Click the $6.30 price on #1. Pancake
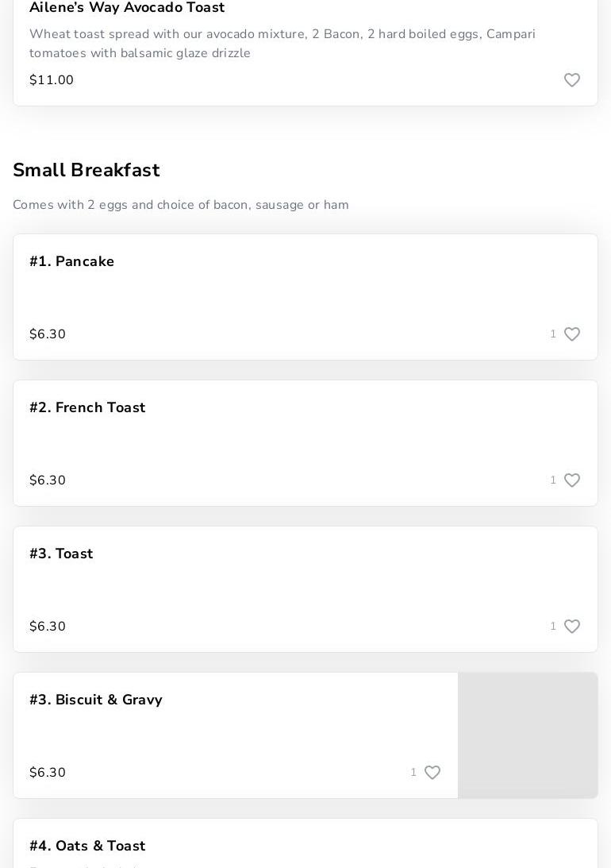The image size is (611, 868). [48, 334]
